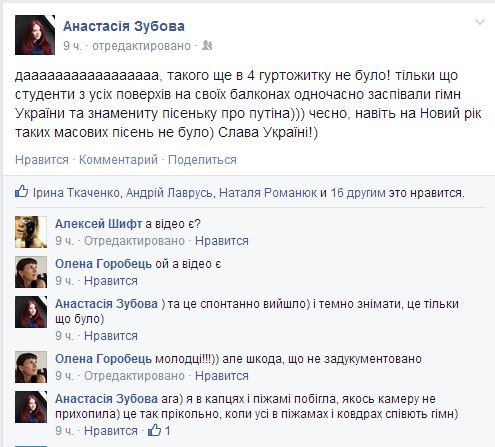View edit history via post's отредактировано
Viewport: 495px width, 447px height.
pyautogui.click(x=141, y=46)
